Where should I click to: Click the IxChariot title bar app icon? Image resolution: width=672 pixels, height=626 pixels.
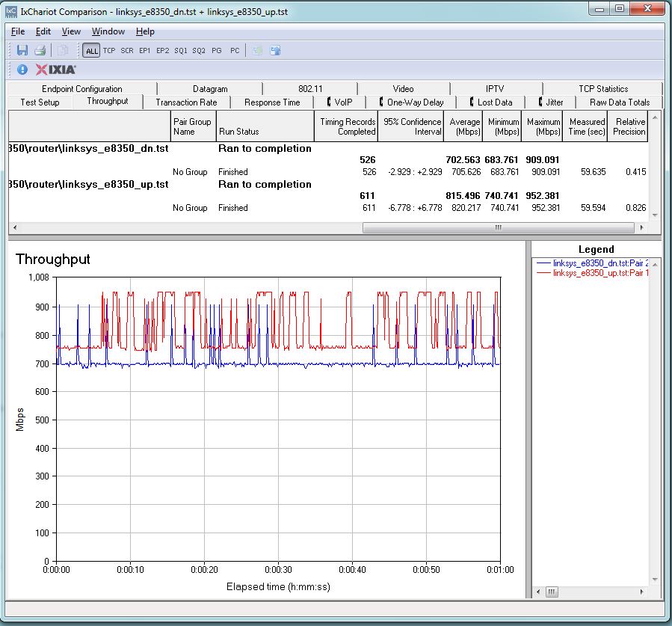[11, 11]
